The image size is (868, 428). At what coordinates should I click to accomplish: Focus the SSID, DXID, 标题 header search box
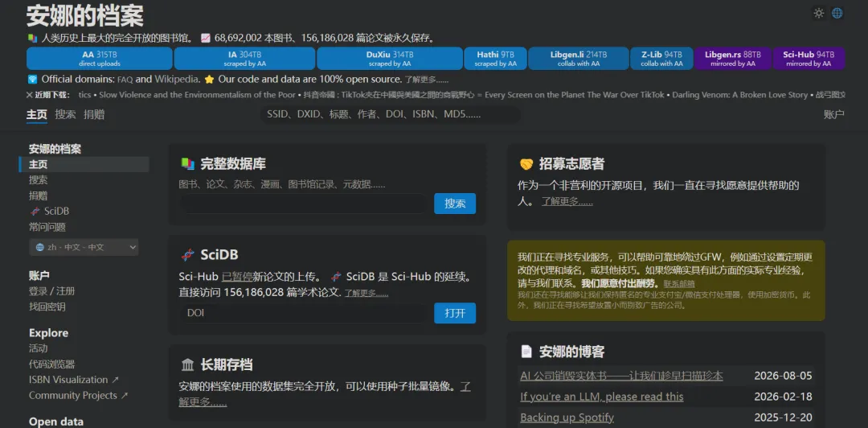391,115
